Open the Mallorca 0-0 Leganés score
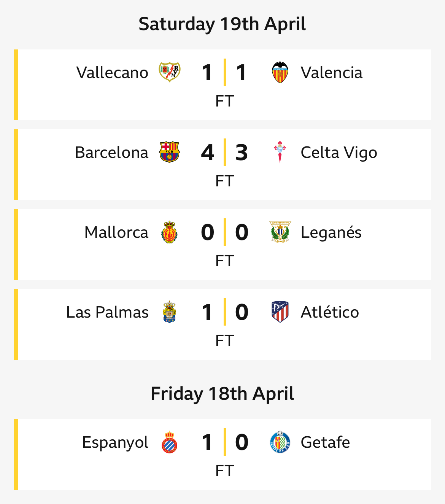Screen dimensions: 445x504 click(224, 232)
